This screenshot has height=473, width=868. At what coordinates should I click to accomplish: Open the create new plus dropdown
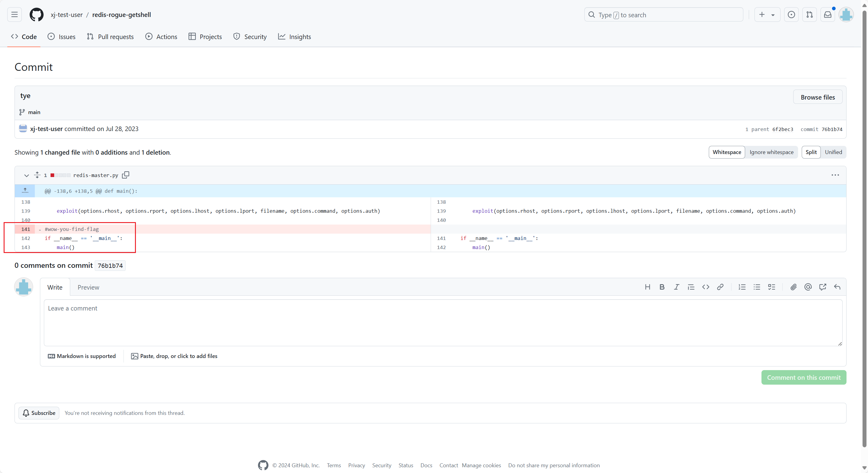767,15
